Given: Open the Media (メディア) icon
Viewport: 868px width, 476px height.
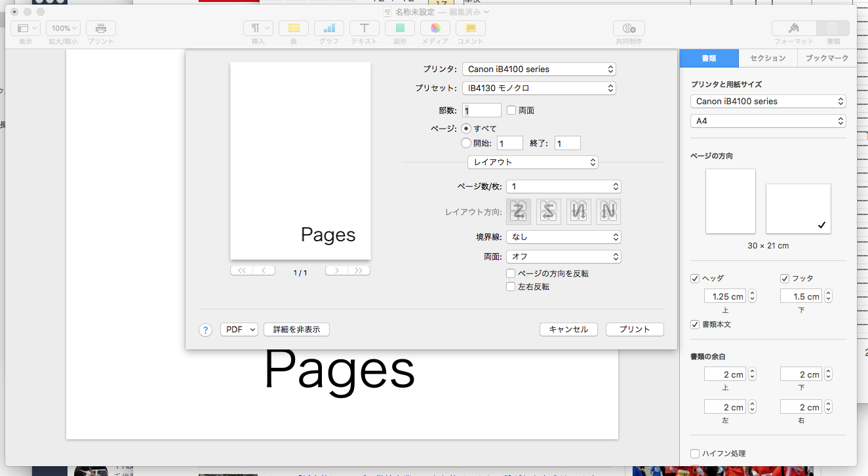Looking at the screenshot, I should [435, 28].
